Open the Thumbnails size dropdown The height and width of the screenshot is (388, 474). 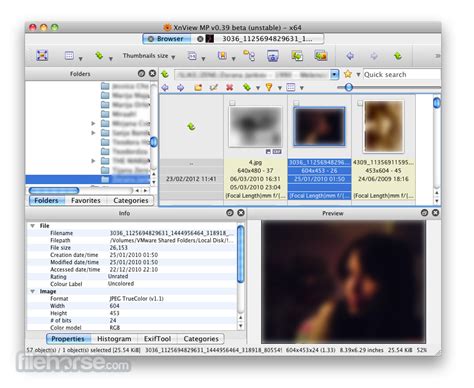tap(149, 56)
